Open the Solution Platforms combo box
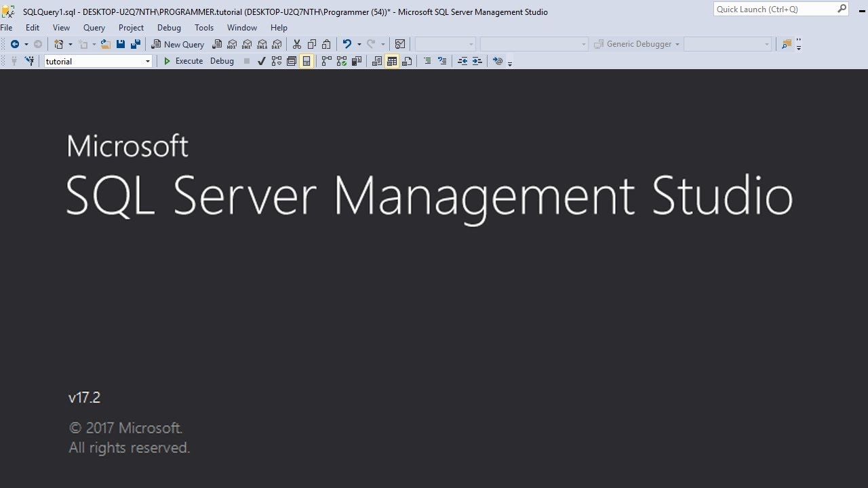The height and width of the screenshot is (488, 868). [x=534, y=44]
